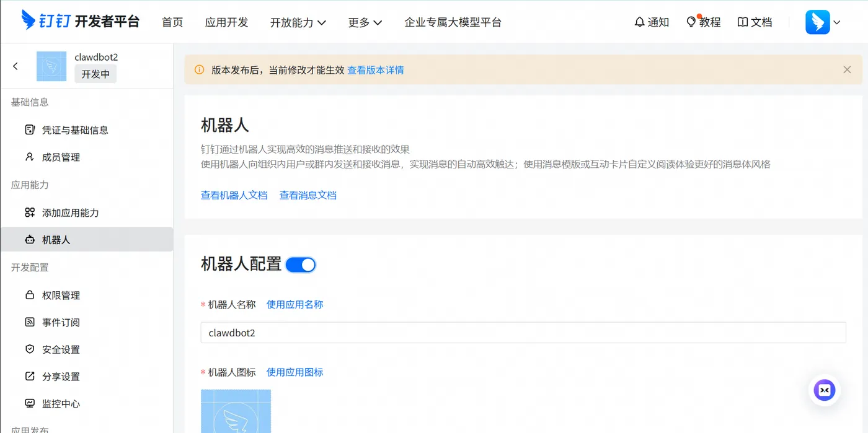Select 成员管理 in sidebar
This screenshot has width=868, height=433.
tap(87, 157)
